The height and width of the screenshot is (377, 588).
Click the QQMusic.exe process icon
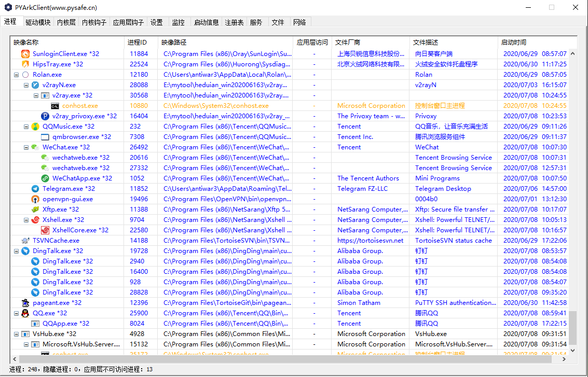tap(35, 127)
